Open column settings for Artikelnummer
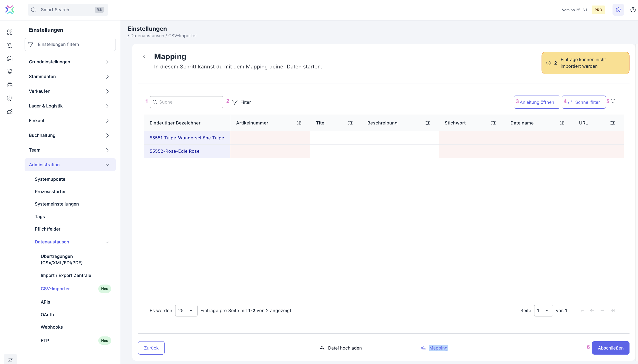 click(x=299, y=123)
